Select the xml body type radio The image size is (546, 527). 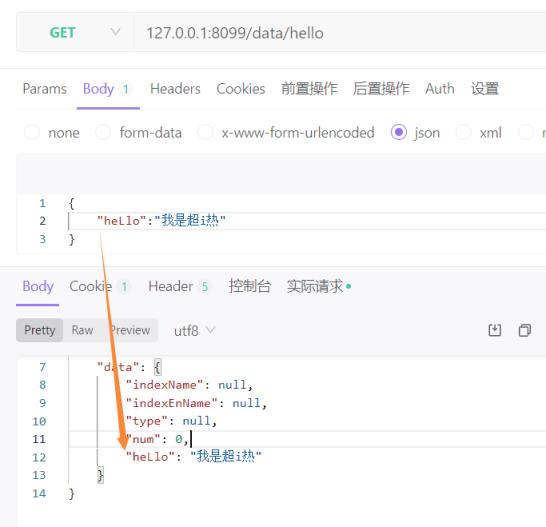(463, 132)
